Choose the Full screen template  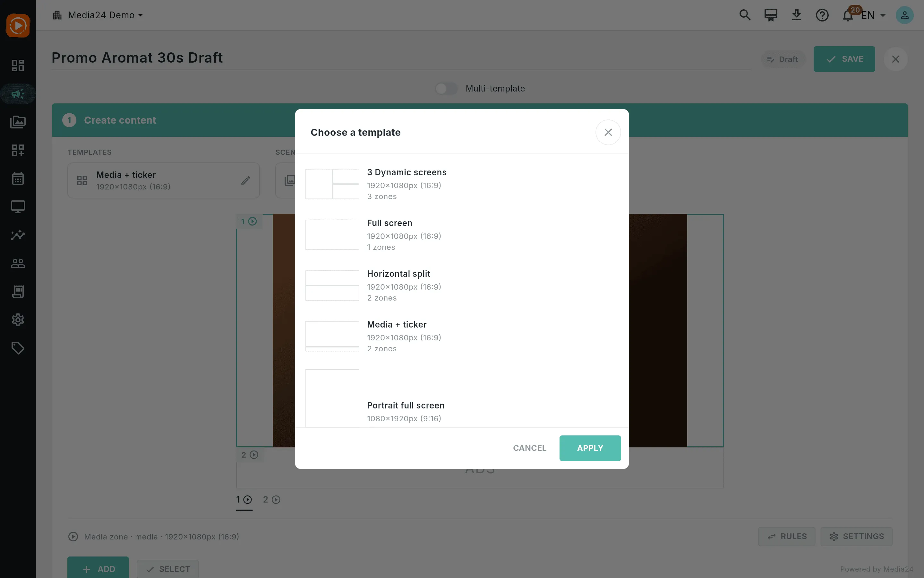coord(462,235)
